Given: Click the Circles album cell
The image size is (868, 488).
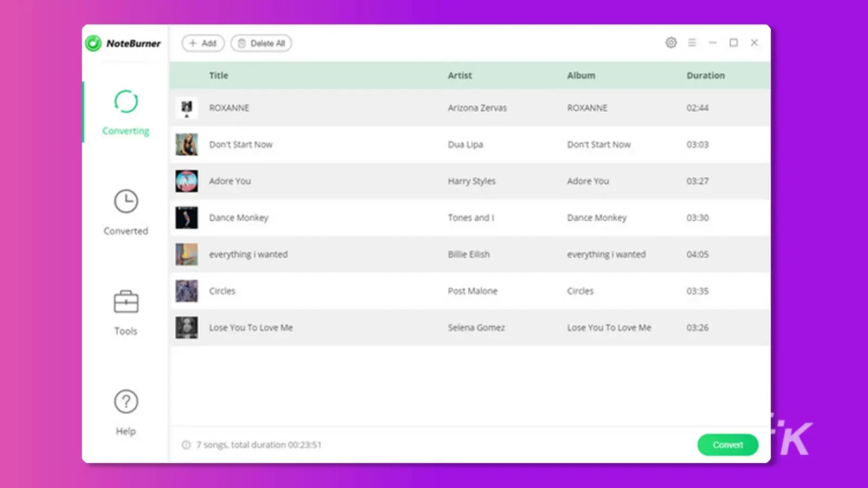Looking at the screenshot, I should coord(580,291).
